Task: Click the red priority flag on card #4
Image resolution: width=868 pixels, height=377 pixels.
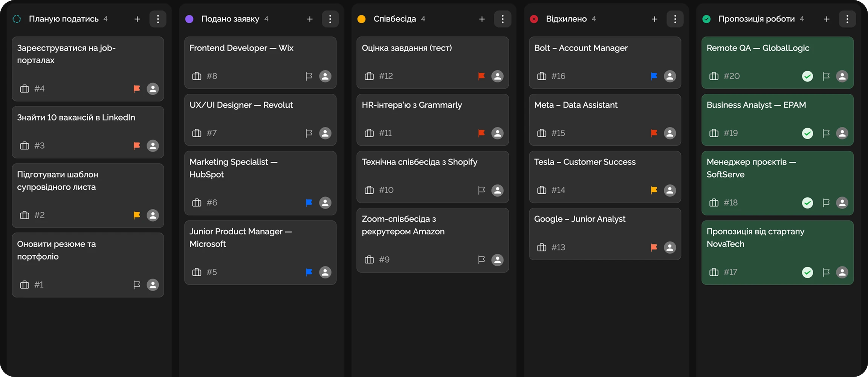Action: point(137,89)
